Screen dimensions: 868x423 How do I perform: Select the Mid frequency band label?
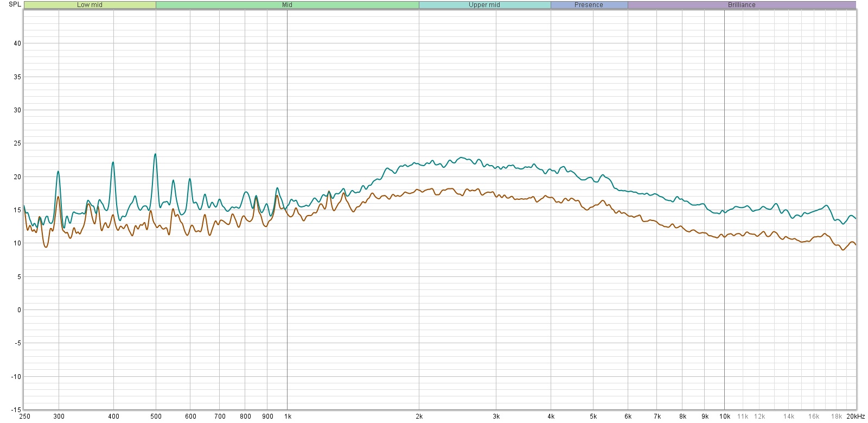[x=287, y=5]
